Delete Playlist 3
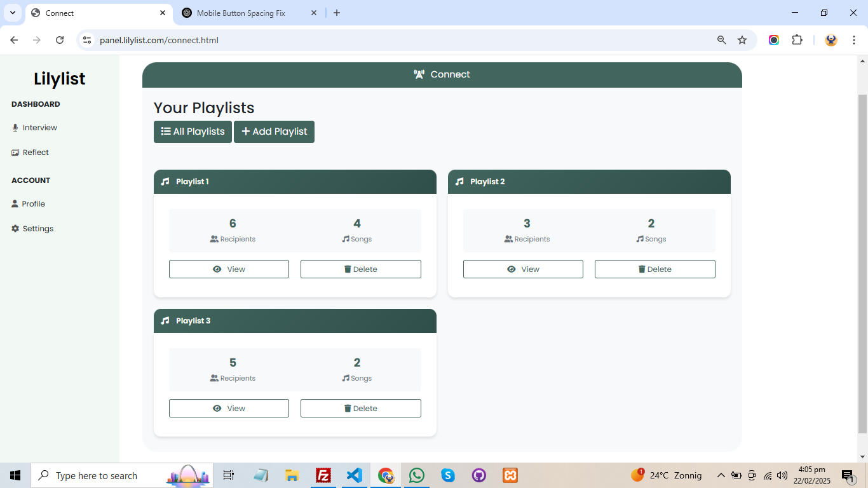868x488 pixels. pos(360,409)
